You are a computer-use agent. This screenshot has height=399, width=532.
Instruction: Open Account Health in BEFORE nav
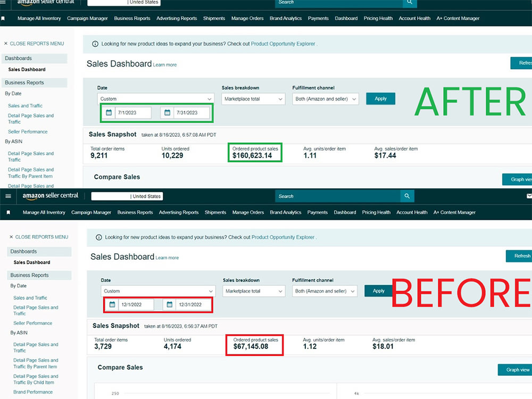[412, 212]
